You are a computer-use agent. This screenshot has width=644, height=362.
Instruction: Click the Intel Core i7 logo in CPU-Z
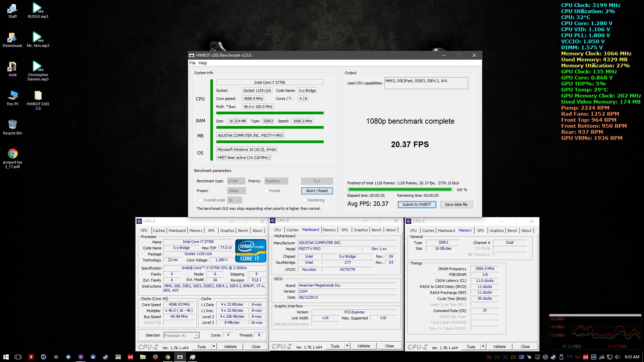click(251, 251)
